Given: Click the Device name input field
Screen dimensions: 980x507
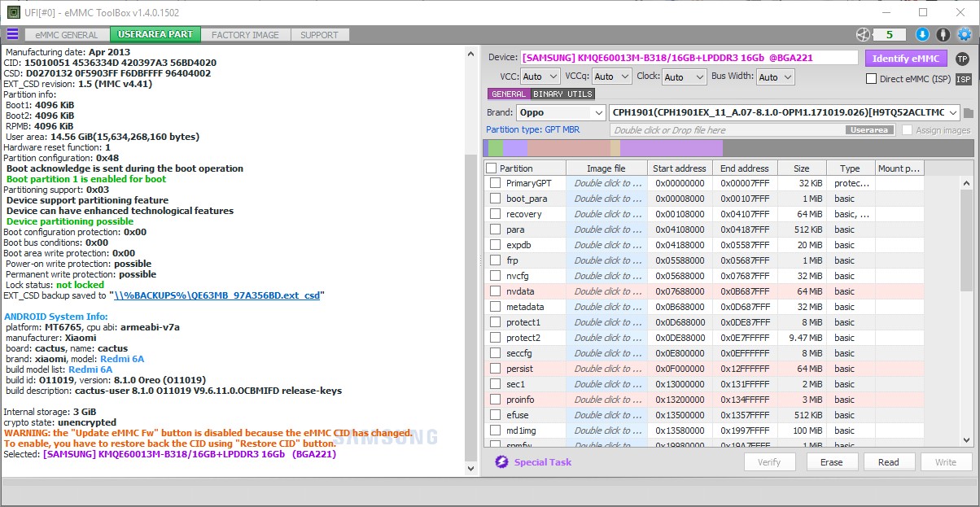Looking at the screenshot, I should coord(689,58).
